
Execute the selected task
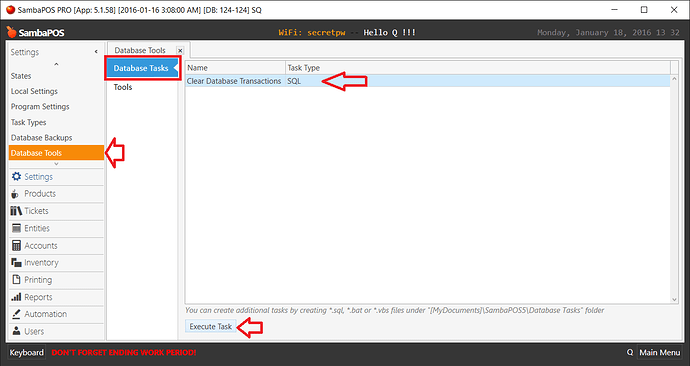pos(211,326)
